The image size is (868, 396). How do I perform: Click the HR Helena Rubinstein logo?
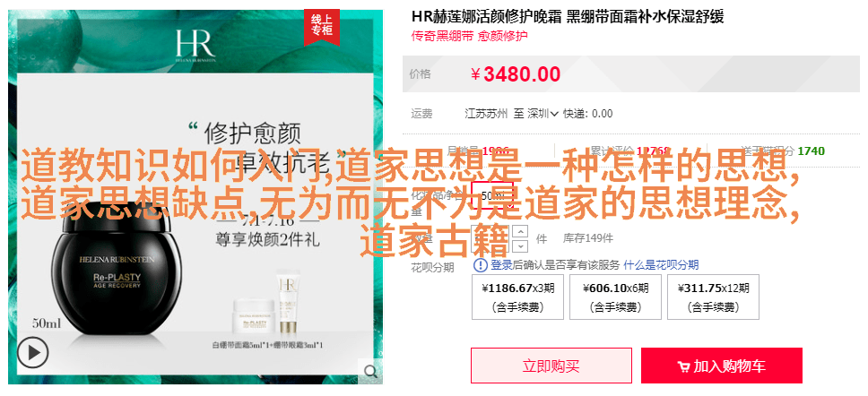click(x=195, y=45)
